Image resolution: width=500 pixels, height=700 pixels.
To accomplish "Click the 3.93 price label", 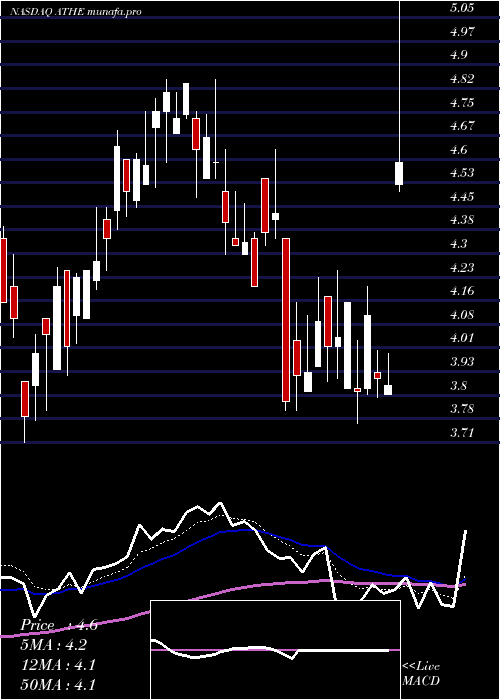I will (462, 362).
